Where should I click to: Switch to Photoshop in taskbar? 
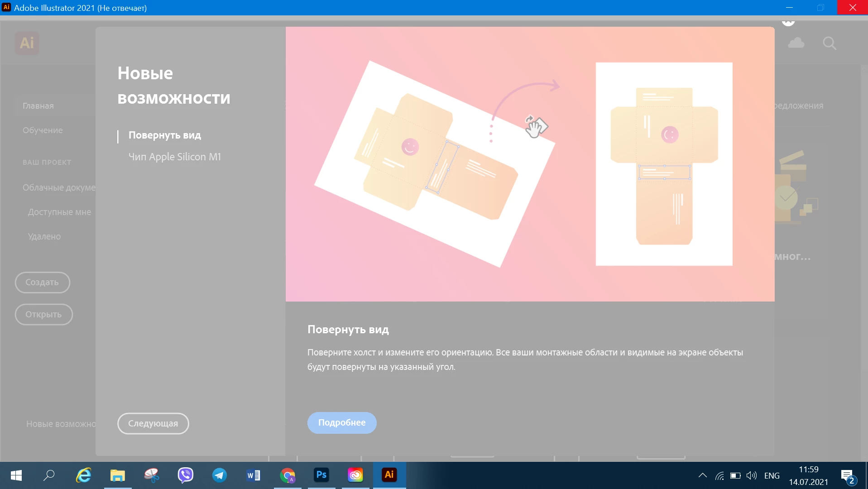[x=321, y=475]
